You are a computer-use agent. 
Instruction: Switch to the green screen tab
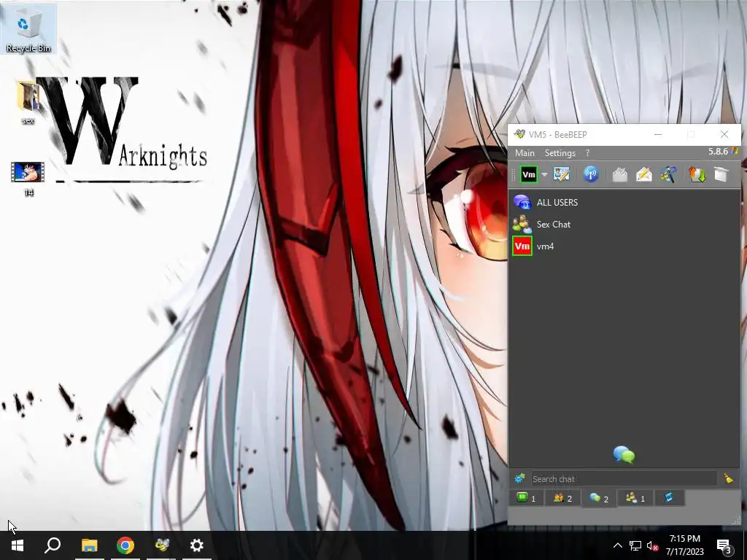tap(526, 498)
